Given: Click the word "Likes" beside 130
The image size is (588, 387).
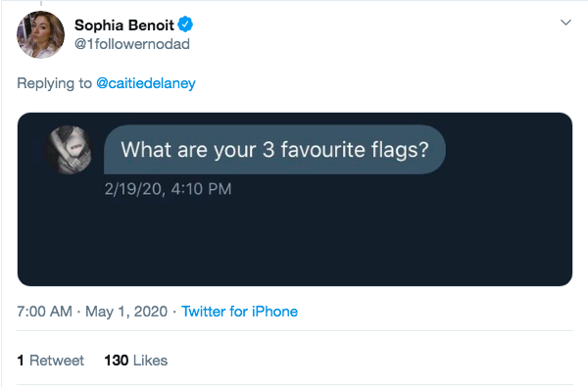Looking at the screenshot, I should (x=150, y=360).
